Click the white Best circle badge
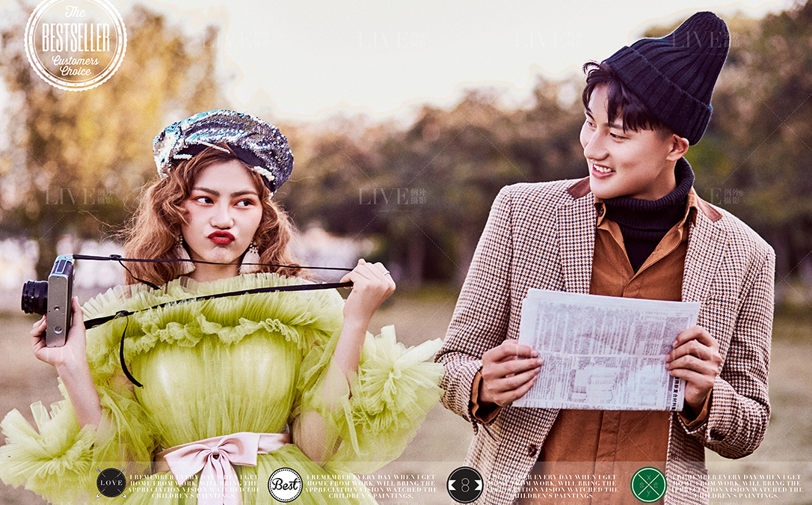 pyautogui.click(x=285, y=484)
